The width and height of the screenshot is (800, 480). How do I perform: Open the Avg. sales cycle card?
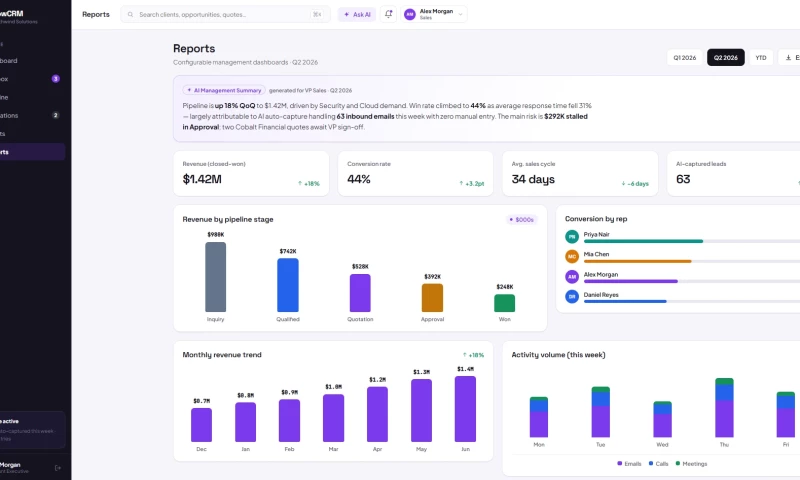[580, 173]
